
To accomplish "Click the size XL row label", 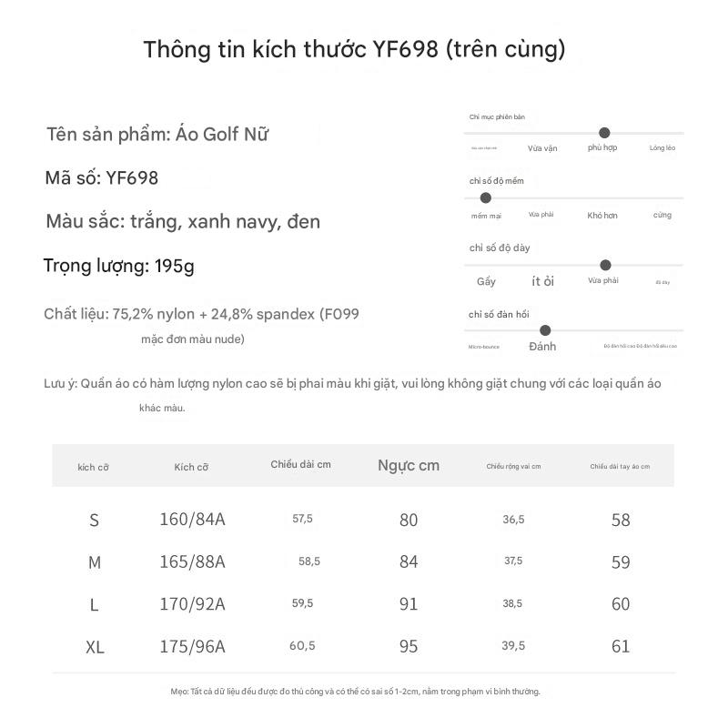I will pyautogui.click(x=95, y=647).
